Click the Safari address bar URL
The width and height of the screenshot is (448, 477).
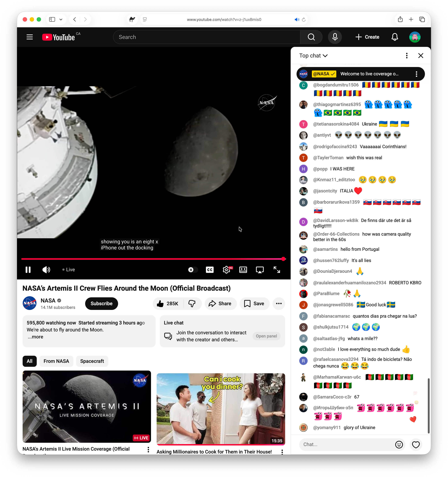[x=224, y=19]
